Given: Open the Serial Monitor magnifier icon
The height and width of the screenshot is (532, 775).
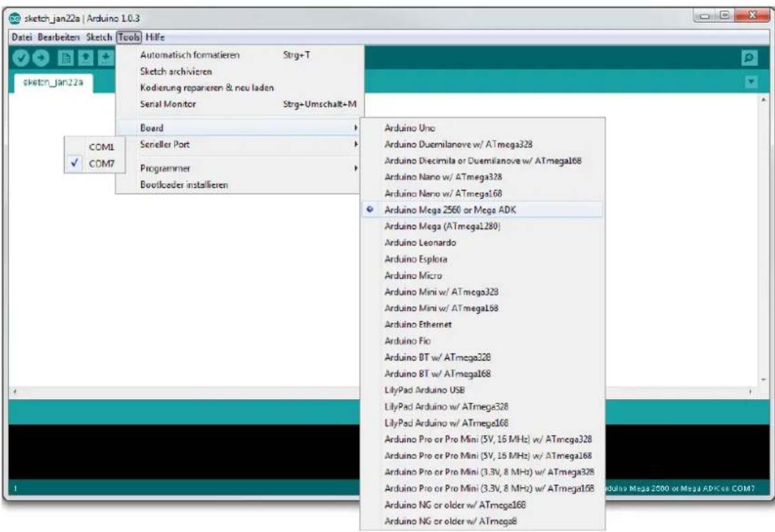Looking at the screenshot, I should tap(750, 58).
